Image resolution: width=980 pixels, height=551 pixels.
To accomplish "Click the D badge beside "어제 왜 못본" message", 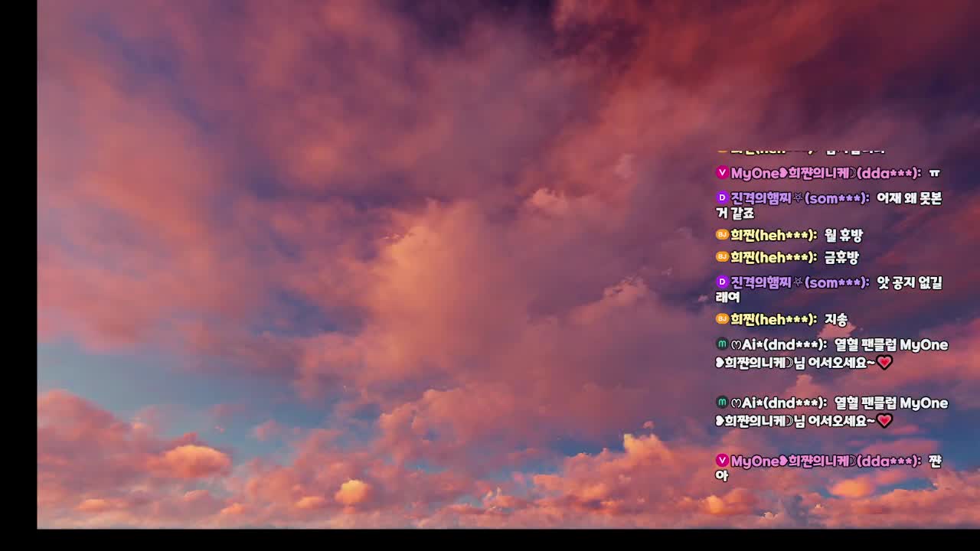I will click(722, 198).
